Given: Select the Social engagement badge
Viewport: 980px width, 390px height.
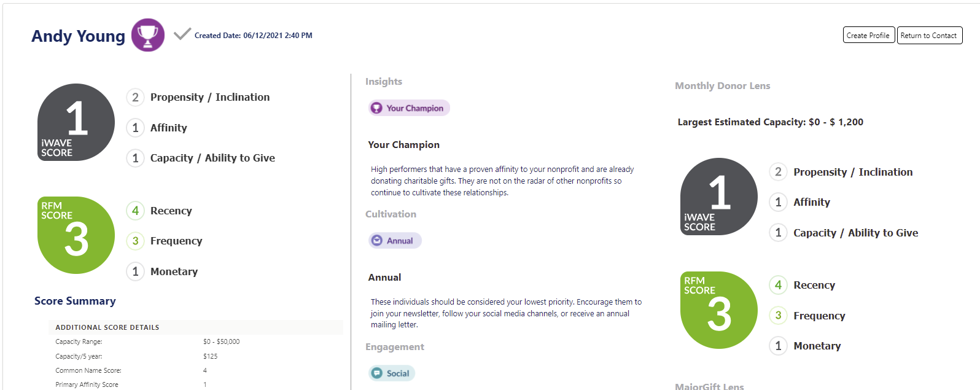Looking at the screenshot, I should coord(392,373).
